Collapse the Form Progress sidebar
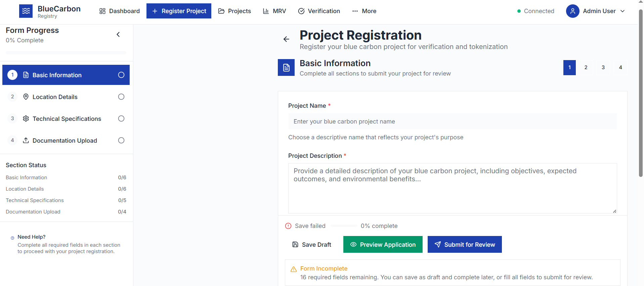 tap(118, 35)
